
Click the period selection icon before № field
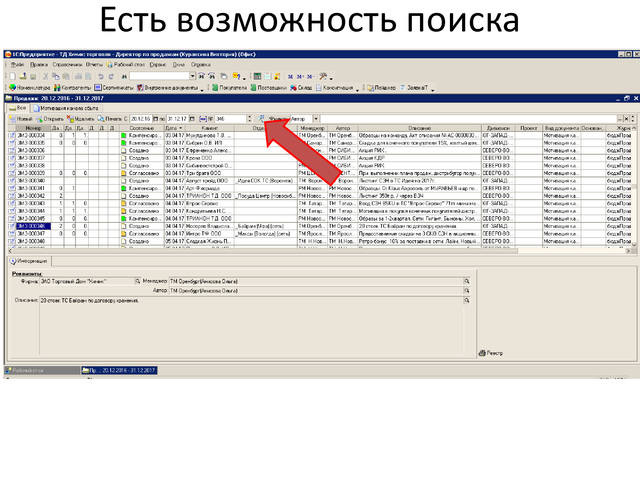coord(203,119)
